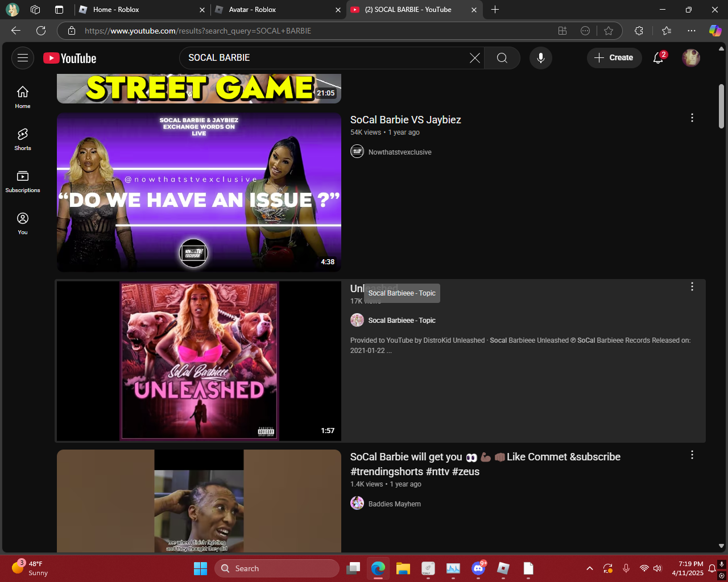
Task: Open Roblox from the taskbar
Action: click(x=503, y=568)
